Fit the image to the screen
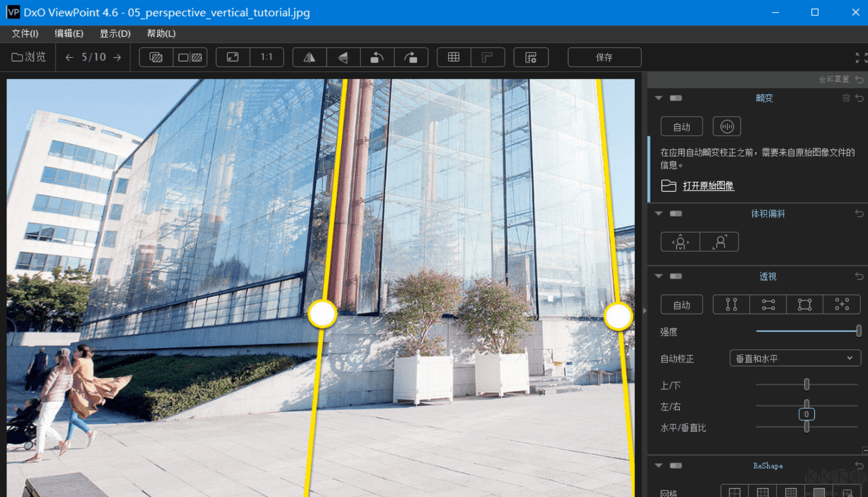 (233, 57)
